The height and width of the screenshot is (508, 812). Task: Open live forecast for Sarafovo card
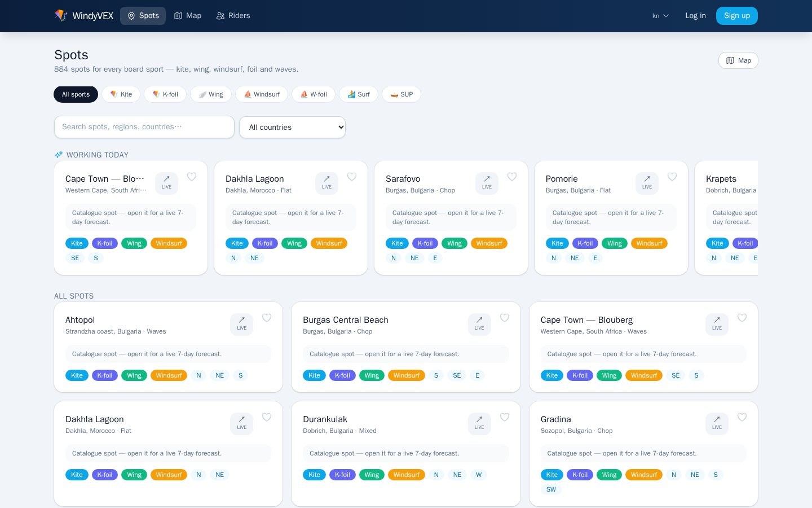click(x=487, y=183)
